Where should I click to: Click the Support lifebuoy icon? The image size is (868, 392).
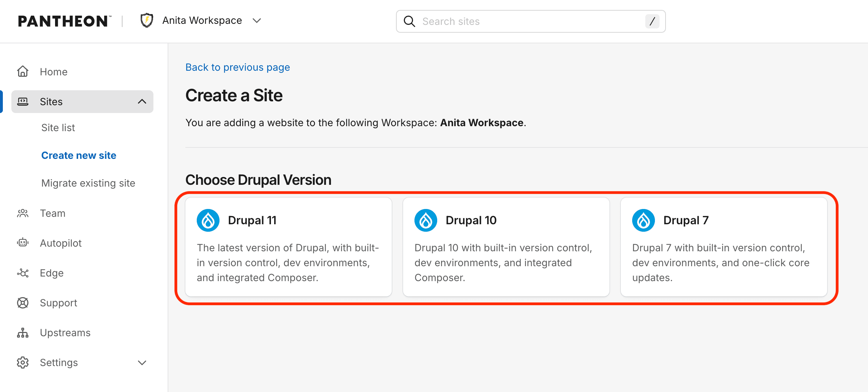tap(23, 303)
